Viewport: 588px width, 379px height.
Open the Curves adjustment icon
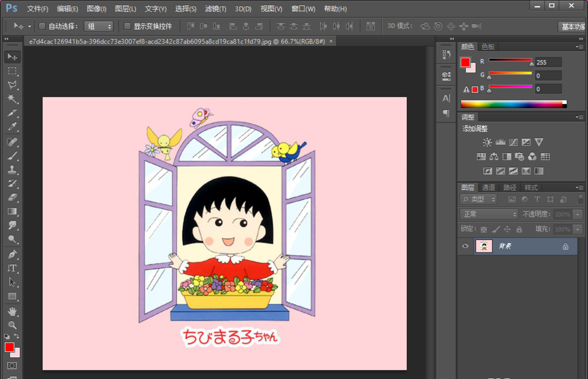point(513,142)
